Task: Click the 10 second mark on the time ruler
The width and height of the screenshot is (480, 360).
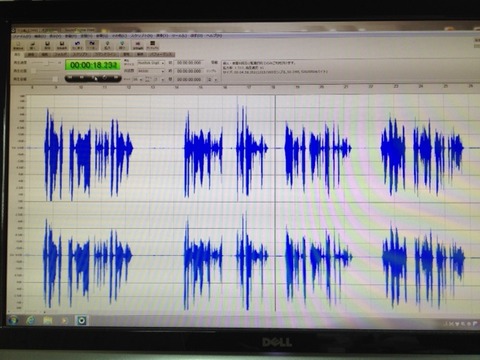Action: (80, 87)
